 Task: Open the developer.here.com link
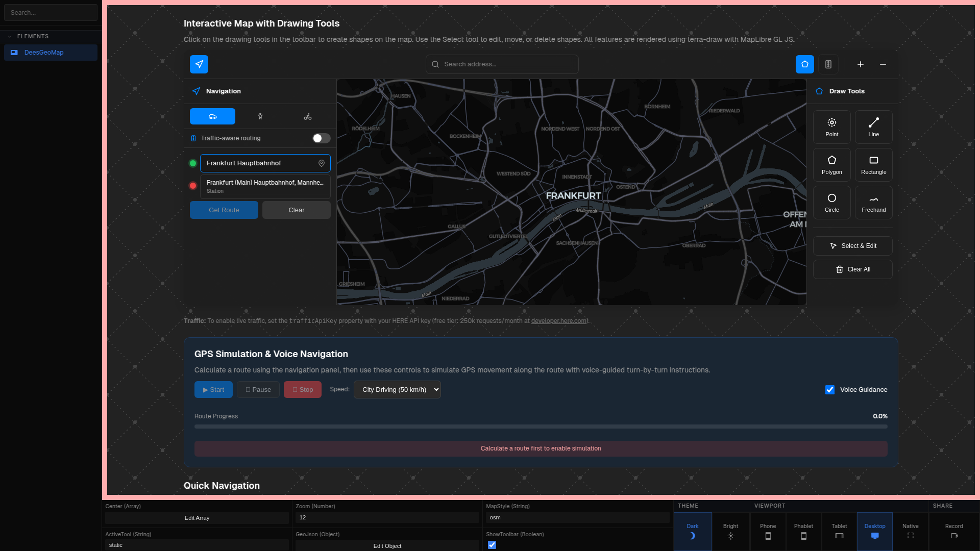(558, 321)
